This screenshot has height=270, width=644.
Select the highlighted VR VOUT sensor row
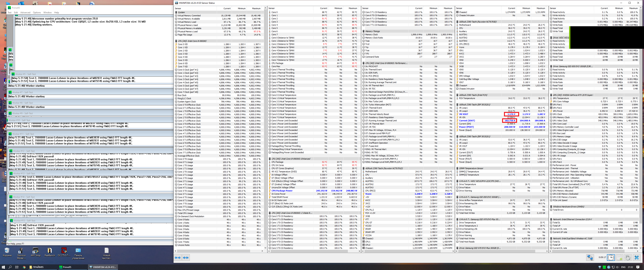point(464,114)
